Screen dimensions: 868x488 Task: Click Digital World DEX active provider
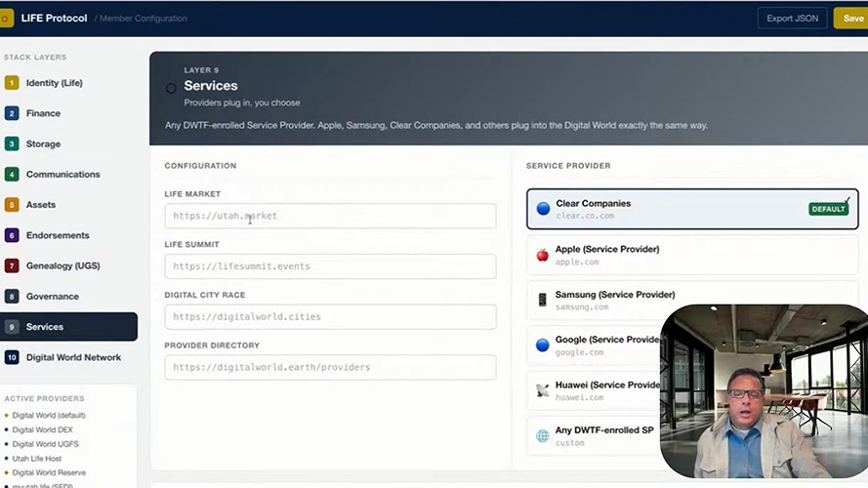tap(43, 429)
